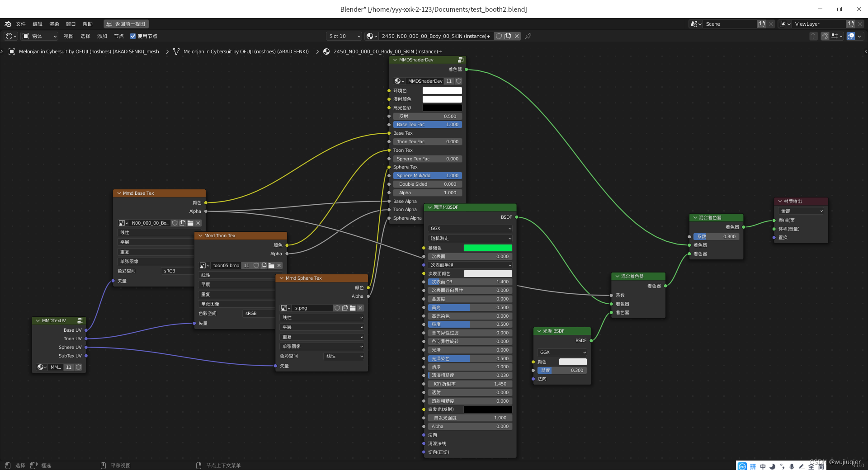Image resolution: width=868 pixels, height=470 pixels.
Task: Open folder icon in Mmd Toon Tex node
Action: tap(271, 265)
